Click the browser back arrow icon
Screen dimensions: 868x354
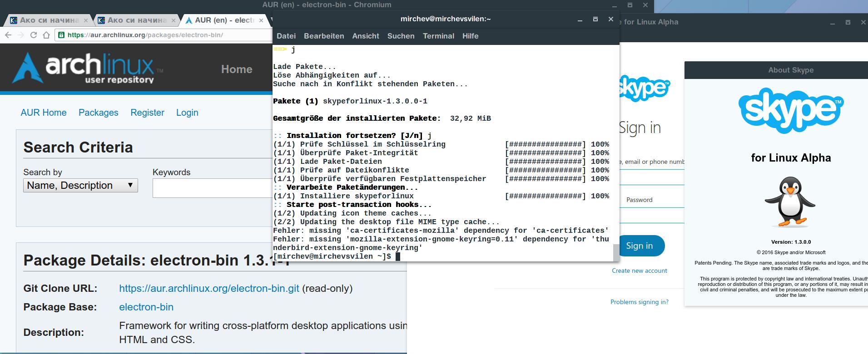(8, 35)
